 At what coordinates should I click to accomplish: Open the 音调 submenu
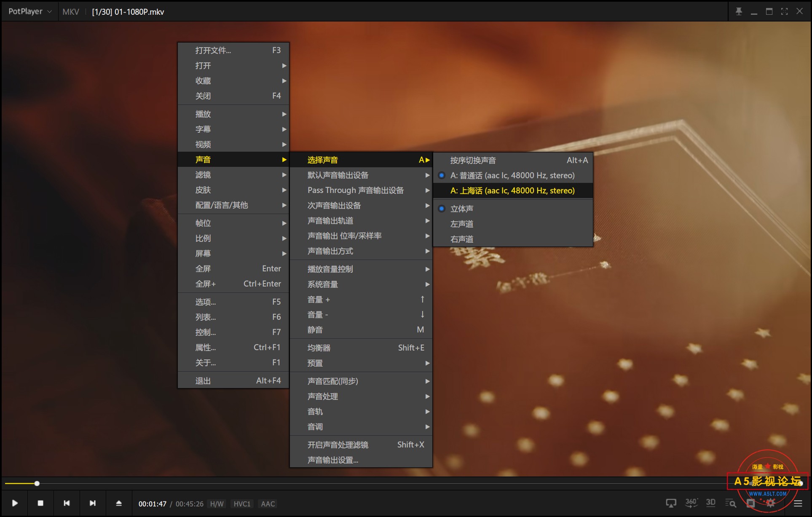pos(361,426)
